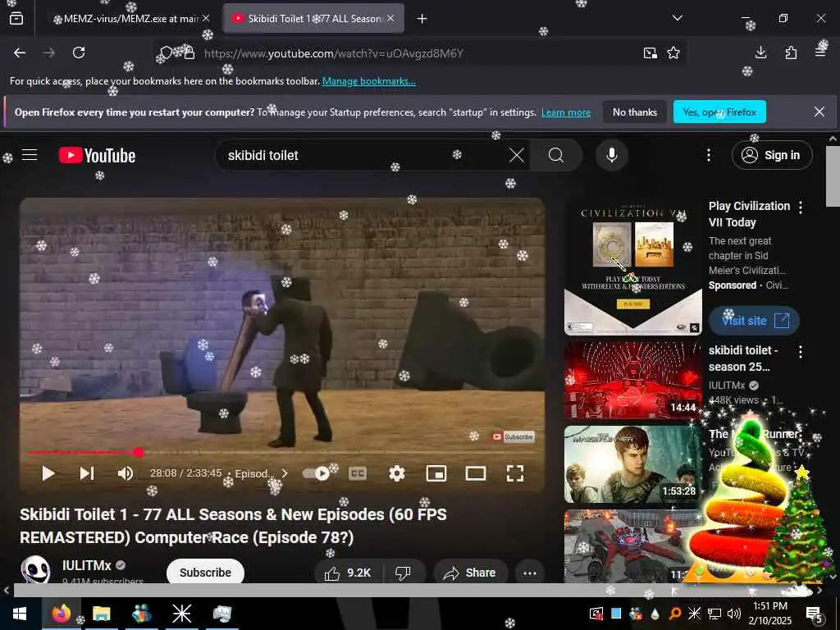The image size is (840, 630).
Task: Open volume control in system tray
Action: (x=734, y=614)
